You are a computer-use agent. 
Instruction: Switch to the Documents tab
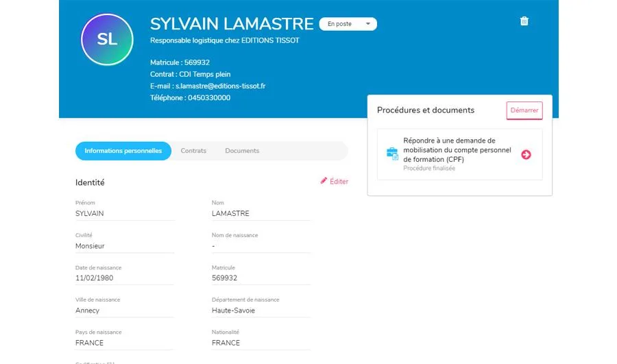coord(242,151)
